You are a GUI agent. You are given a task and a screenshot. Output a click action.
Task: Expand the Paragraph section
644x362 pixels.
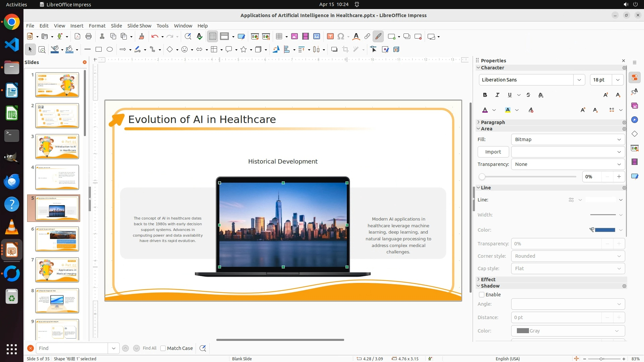point(492,122)
